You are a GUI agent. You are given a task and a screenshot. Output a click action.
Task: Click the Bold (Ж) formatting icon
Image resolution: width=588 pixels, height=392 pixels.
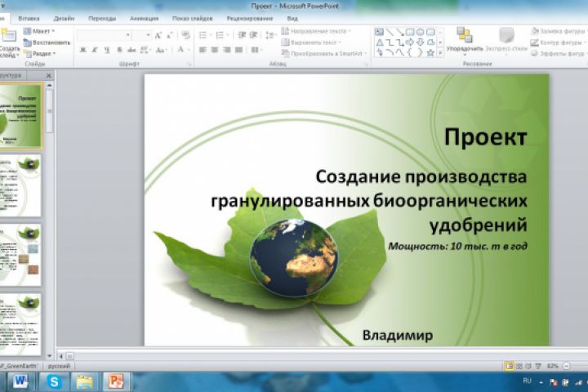(x=82, y=50)
